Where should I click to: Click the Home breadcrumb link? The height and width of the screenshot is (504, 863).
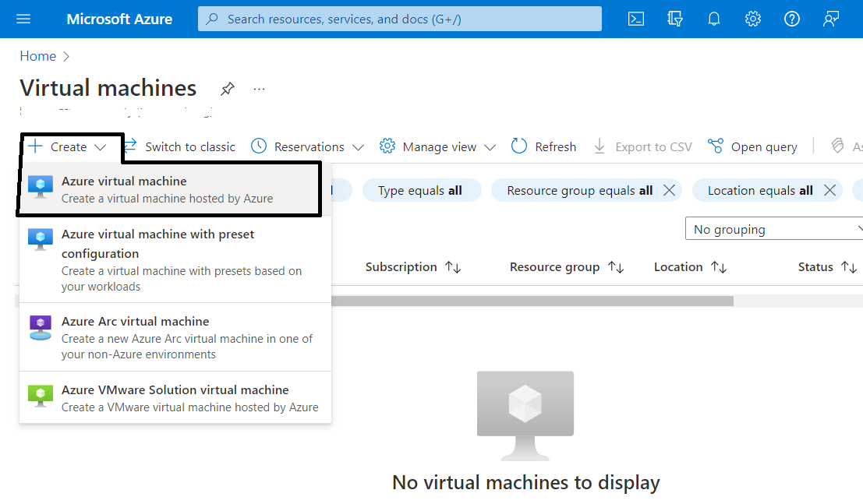tap(38, 56)
